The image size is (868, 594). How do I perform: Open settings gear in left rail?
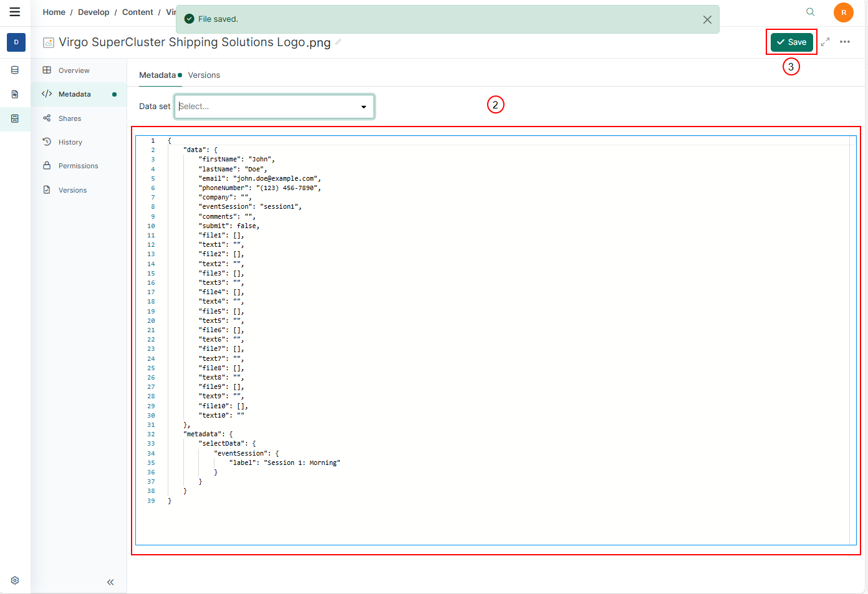pyautogui.click(x=15, y=580)
